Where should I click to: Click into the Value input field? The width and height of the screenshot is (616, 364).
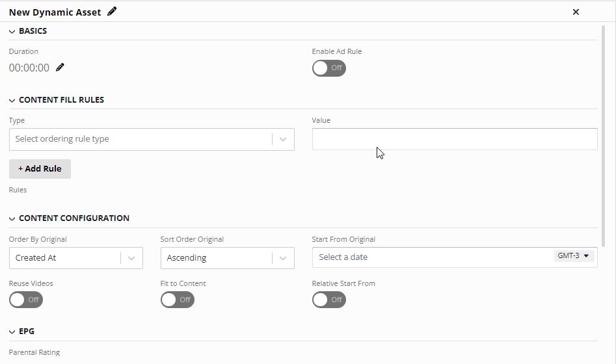point(455,139)
